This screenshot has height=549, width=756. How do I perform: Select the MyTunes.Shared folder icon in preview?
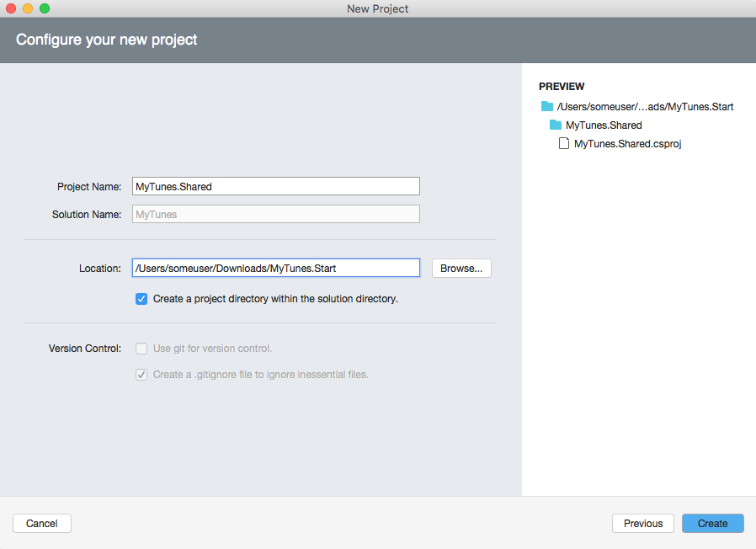[556, 125]
